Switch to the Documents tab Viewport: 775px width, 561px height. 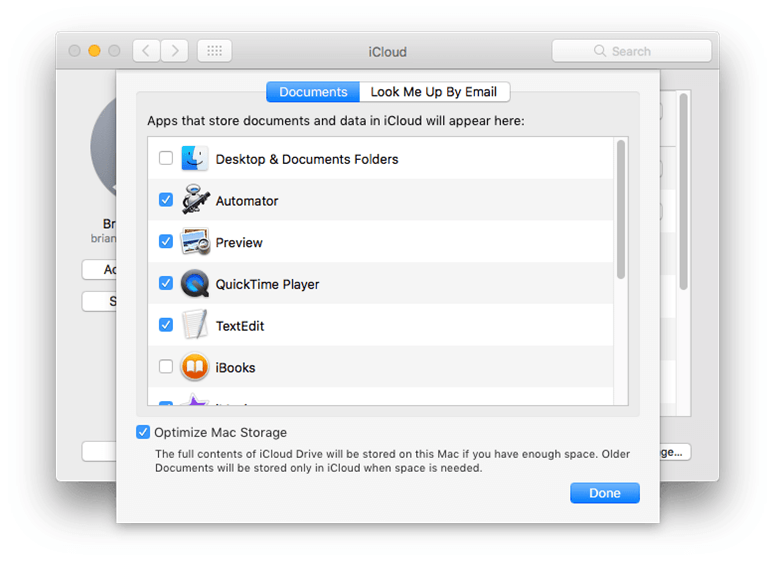[x=313, y=92]
